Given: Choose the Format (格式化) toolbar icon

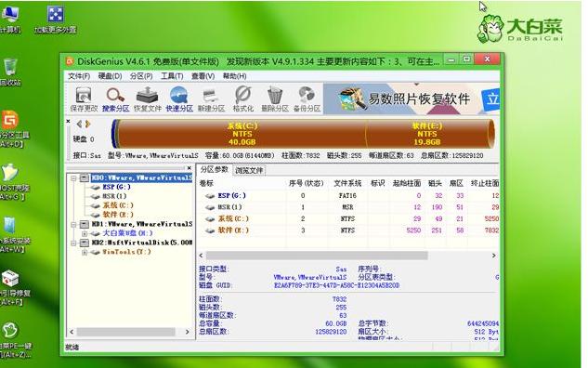Looking at the screenshot, I should click(243, 99).
